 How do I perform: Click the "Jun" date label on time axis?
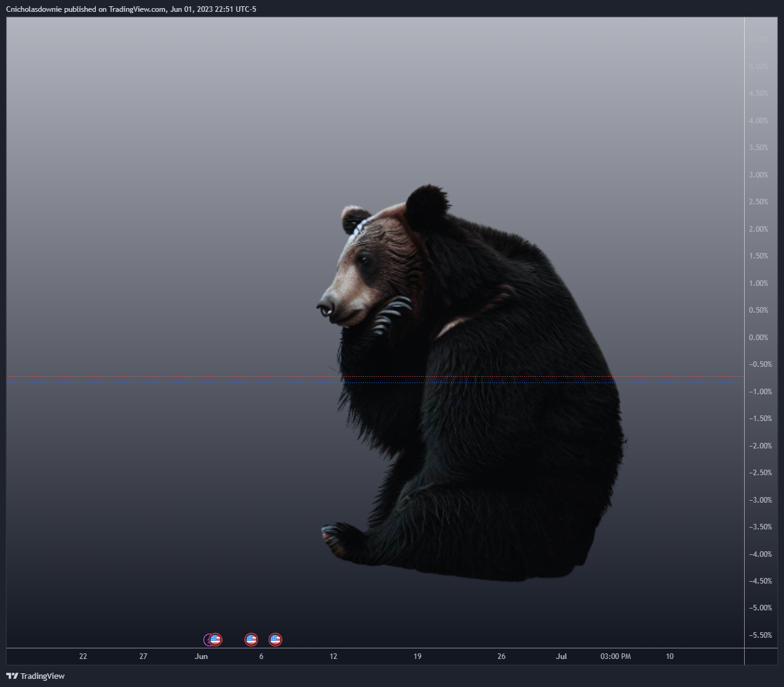(x=201, y=656)
